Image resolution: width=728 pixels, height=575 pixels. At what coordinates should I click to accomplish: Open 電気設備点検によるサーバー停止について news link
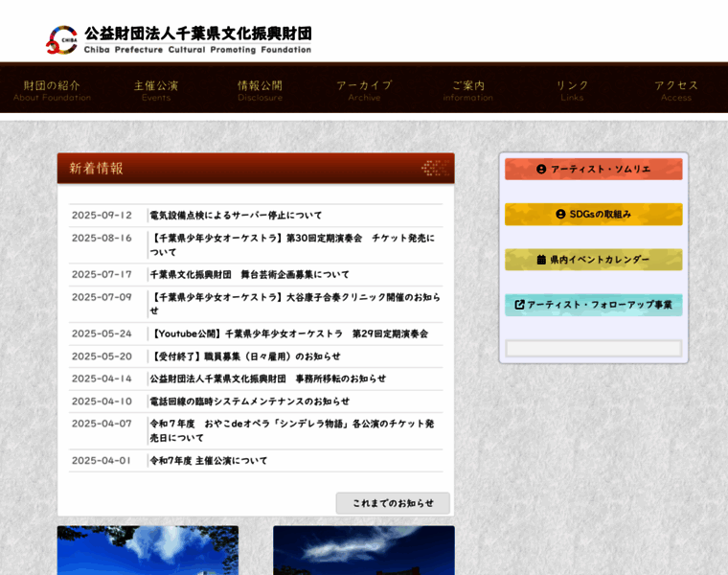pyautogui.click(x=236, y=216)
